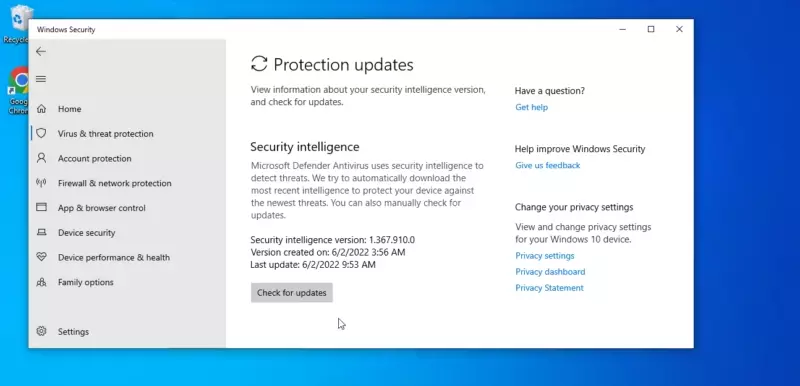Viewport: 800px width, 386px height.
Task: Open the Privacy Statement link
Action: click(x=549, y=288)
